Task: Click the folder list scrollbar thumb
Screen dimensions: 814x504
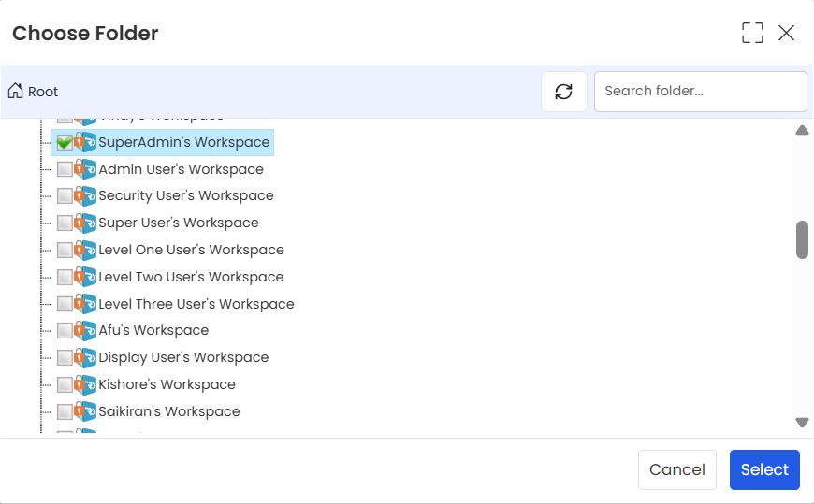Action: pos(802,239)
